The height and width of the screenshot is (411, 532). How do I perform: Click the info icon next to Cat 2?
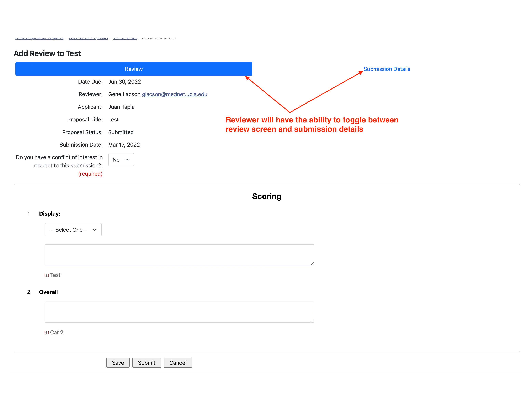coord(46,333)
